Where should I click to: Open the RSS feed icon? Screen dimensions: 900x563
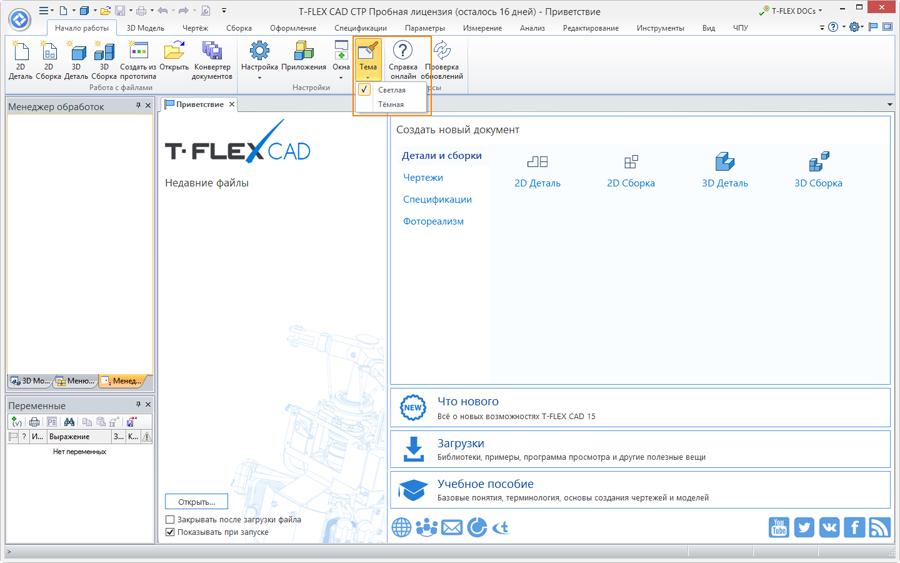click(880, 527)
